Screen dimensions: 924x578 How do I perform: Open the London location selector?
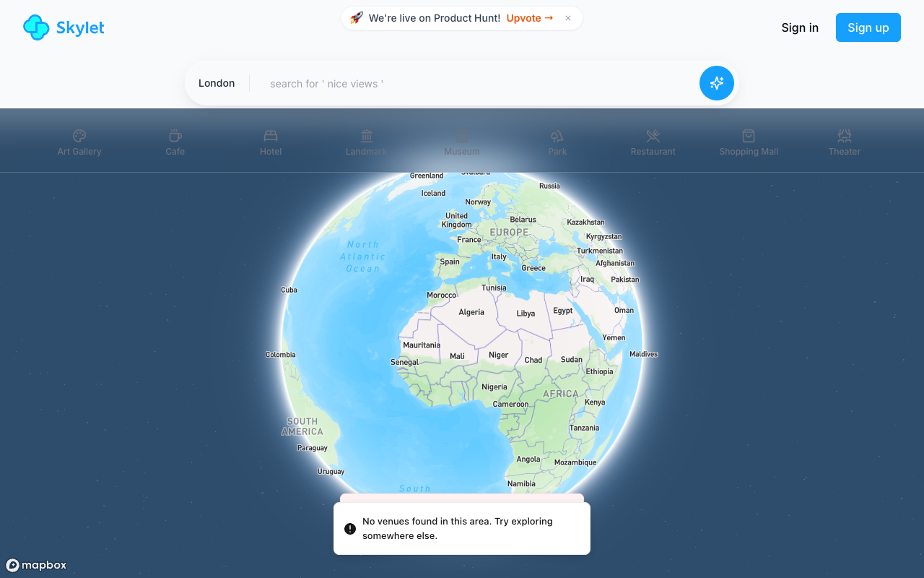tap(217, 83)
